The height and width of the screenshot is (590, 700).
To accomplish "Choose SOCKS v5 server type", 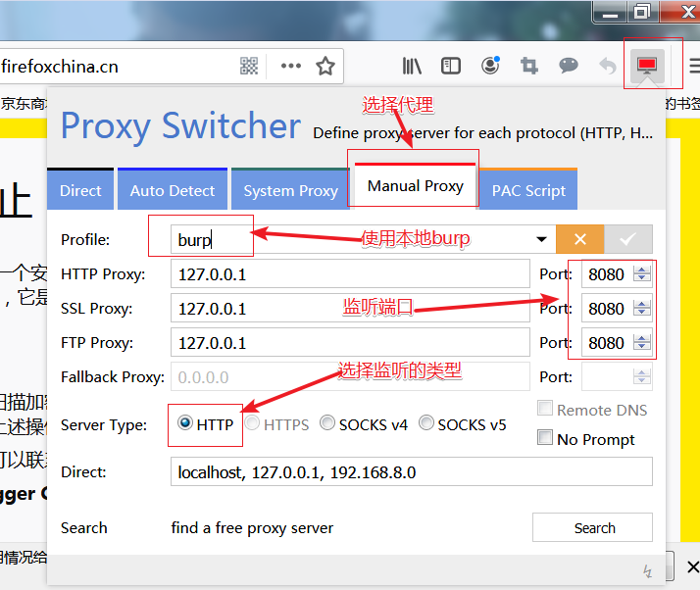I will point(426,422).
